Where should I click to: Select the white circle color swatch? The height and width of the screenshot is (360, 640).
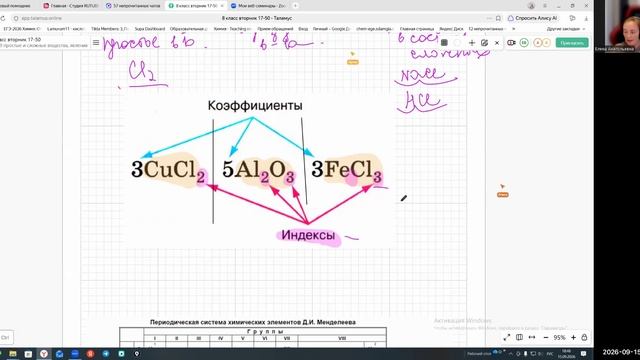pyautogui.click(x=457, y=42)
